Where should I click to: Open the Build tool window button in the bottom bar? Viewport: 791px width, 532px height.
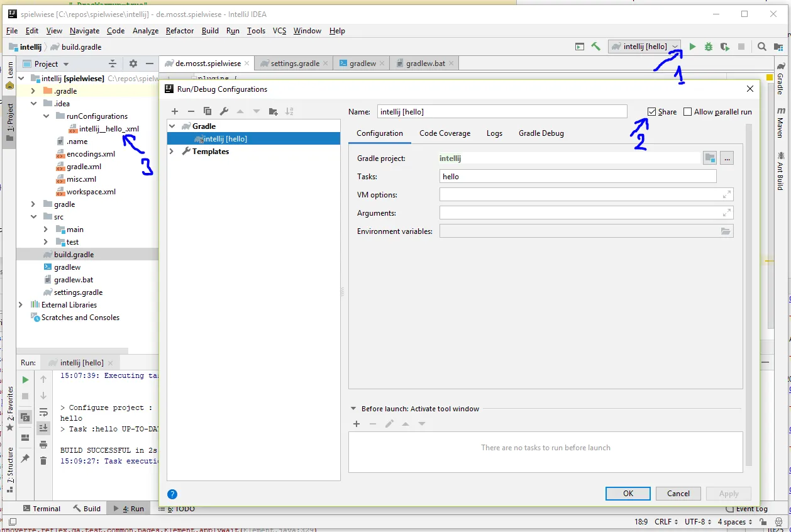pyautogui.click(x=87, y=509)
